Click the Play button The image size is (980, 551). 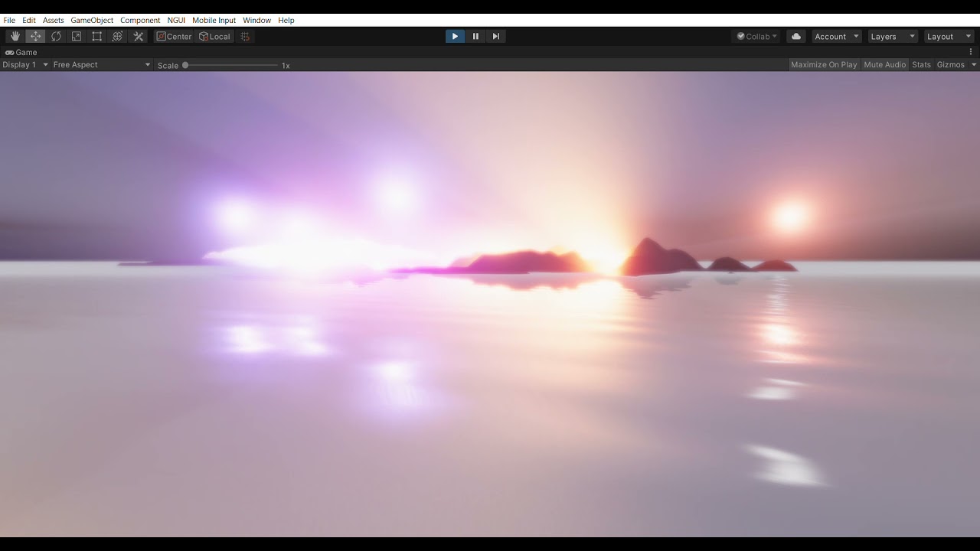coord(455,36)
